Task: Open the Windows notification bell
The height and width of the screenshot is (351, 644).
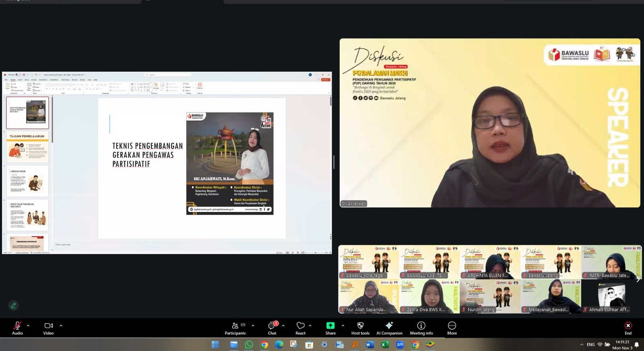Action: point(637,345)
